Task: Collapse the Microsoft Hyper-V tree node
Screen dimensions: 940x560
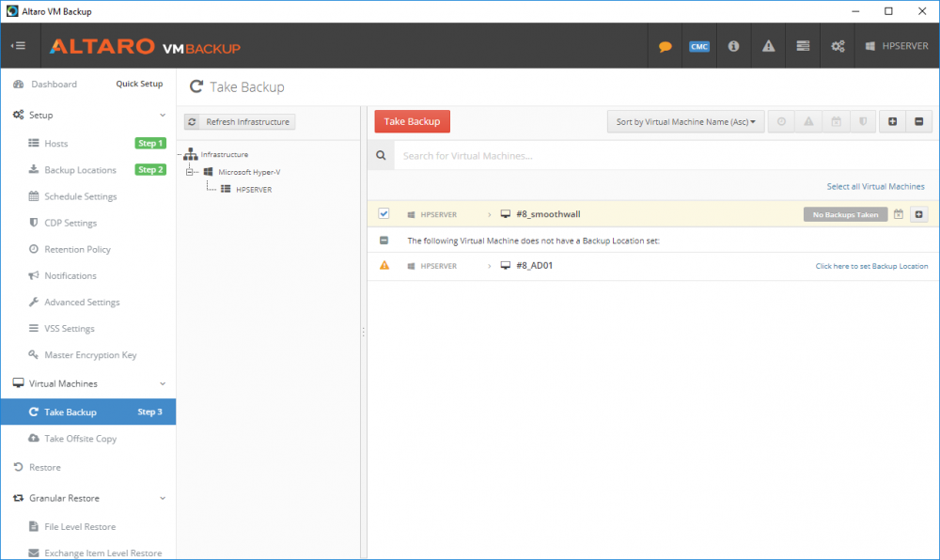Action: click(x=190, y=172)
